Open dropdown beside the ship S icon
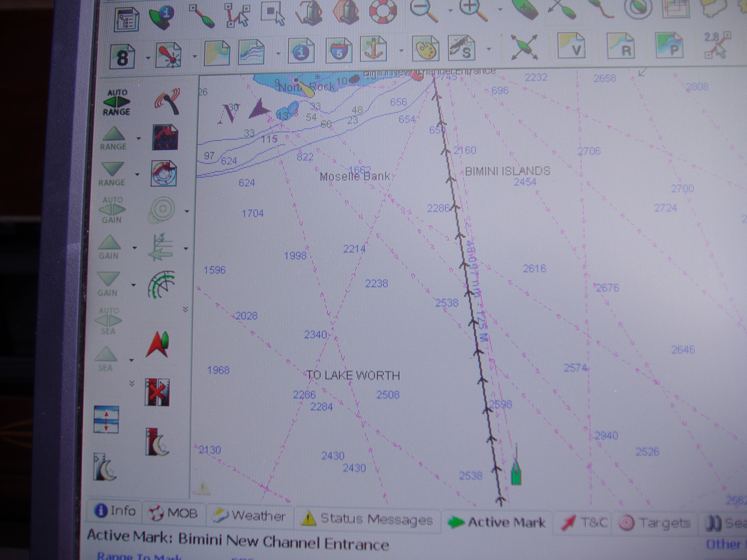The height and width of the screenshot is (560, 747). (x=489, y=49)
